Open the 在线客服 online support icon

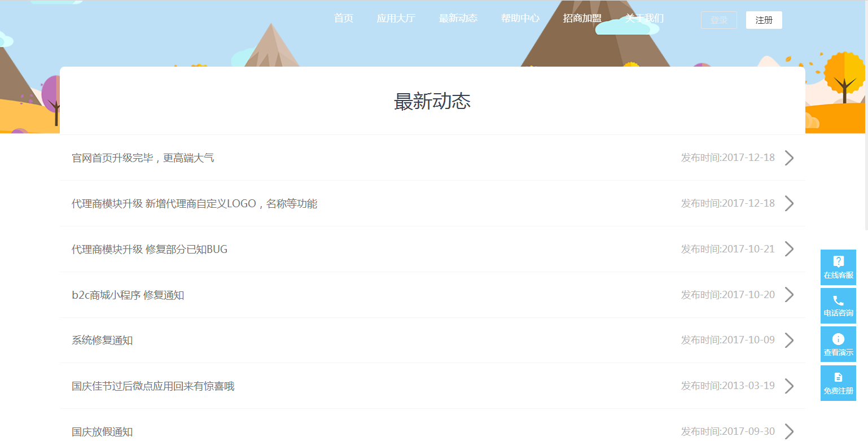click(x=838, y=267)
